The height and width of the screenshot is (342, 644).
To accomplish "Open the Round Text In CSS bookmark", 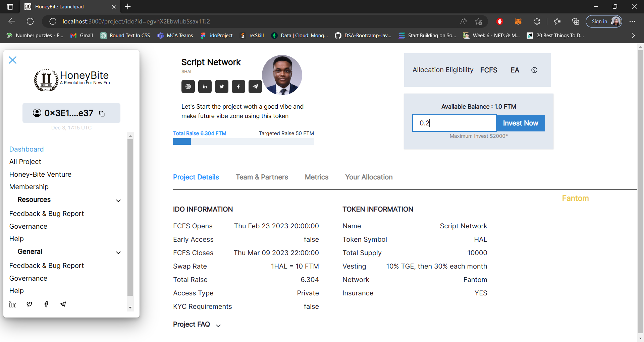I will click(x=125, y=36).
